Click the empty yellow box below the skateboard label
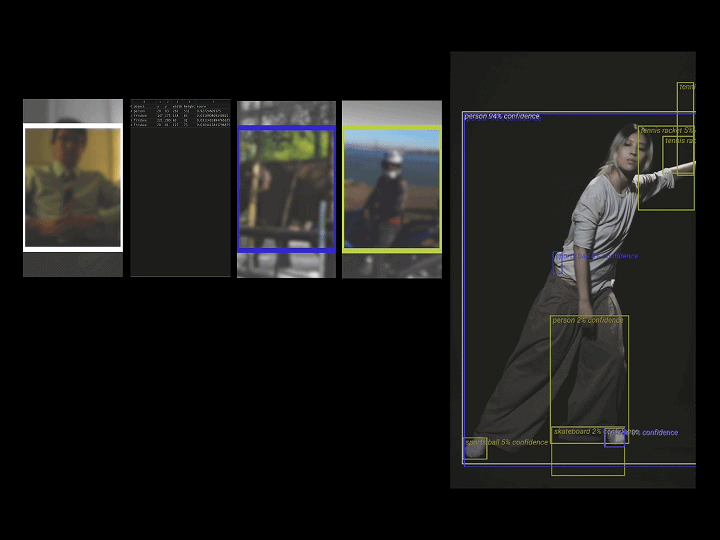 pos(588,459)
